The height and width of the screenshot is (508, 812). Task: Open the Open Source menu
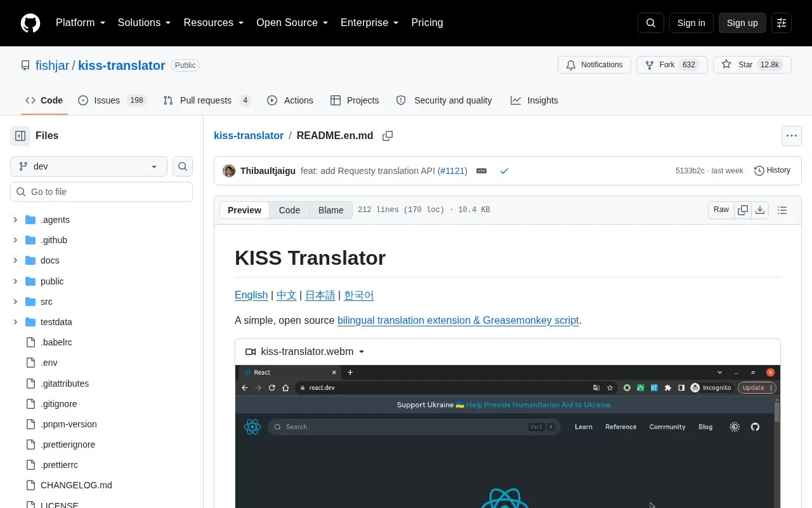click(292, 23)
